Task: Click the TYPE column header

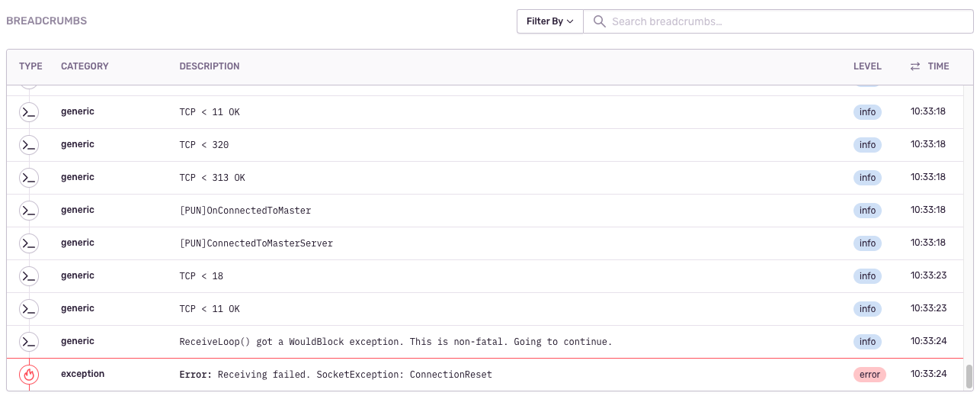Action: 30,66
